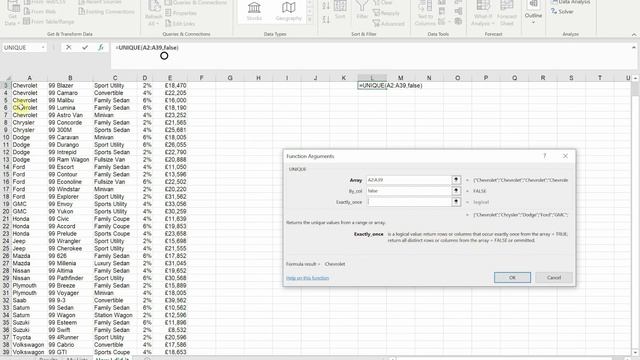Click Advanced filter in Sort & Filter
This screenshot has width=640, height=360.
click(389, 24)
